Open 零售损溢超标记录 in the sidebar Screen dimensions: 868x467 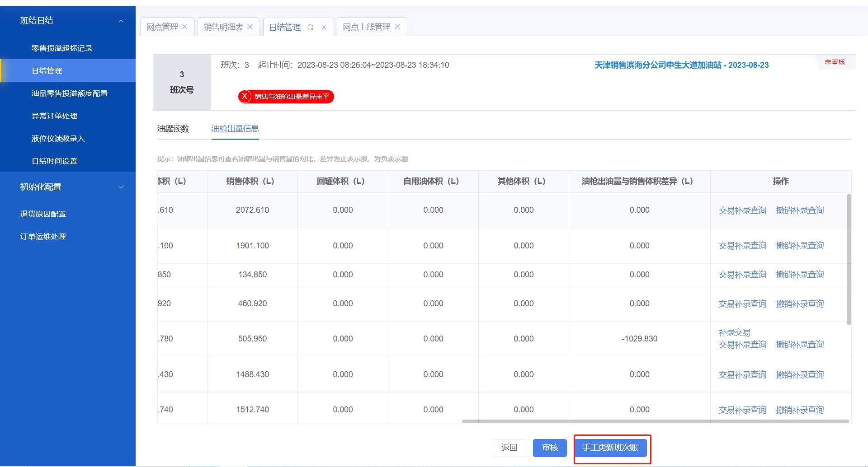tap(62, 48)
